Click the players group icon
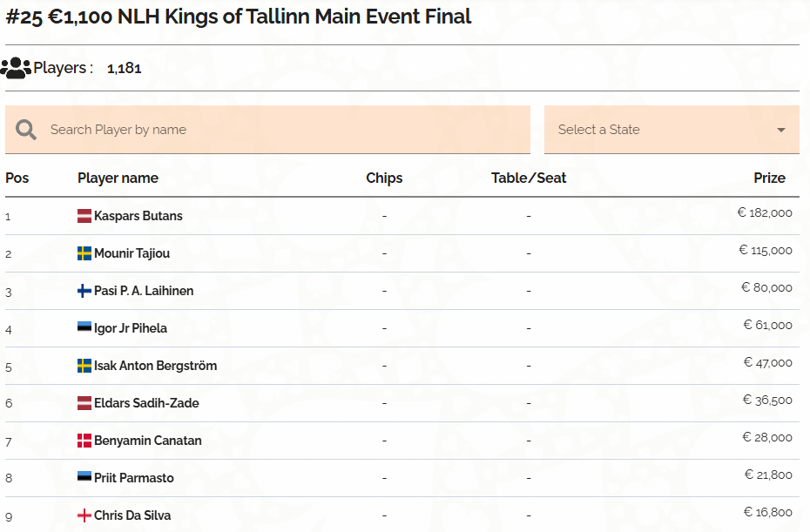The image size is (810, 532). tap(16, 68)
